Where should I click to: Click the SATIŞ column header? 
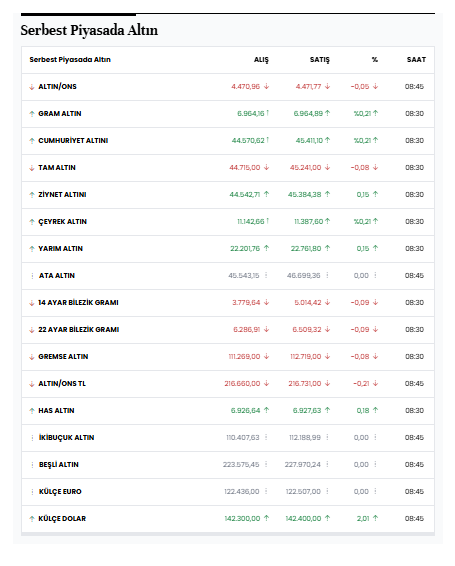pyautogui.click(x=320, y=60)
